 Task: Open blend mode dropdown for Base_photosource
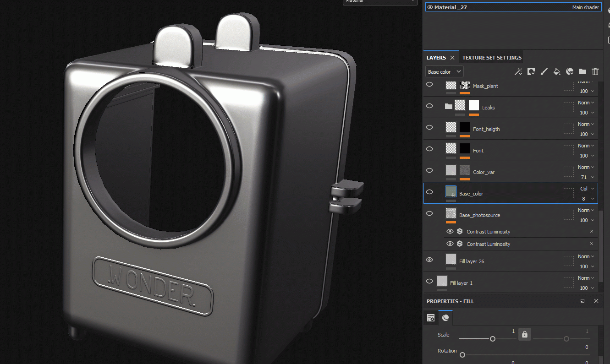pos(586,210)
